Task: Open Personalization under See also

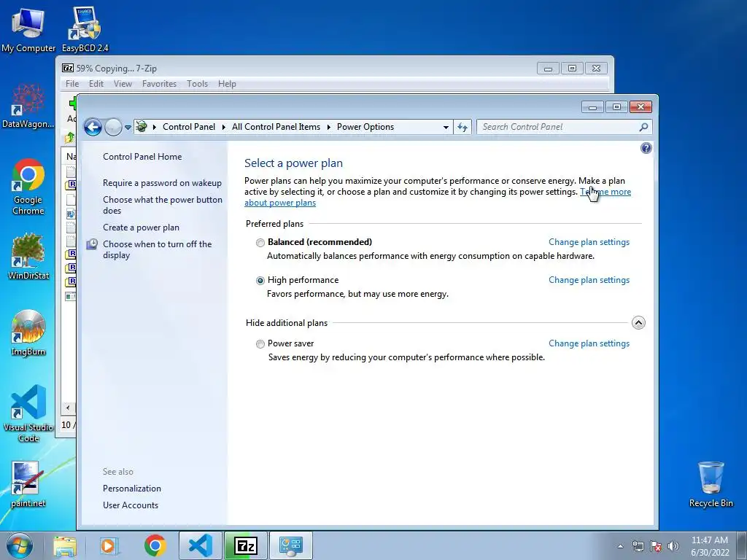Action: 132,489
